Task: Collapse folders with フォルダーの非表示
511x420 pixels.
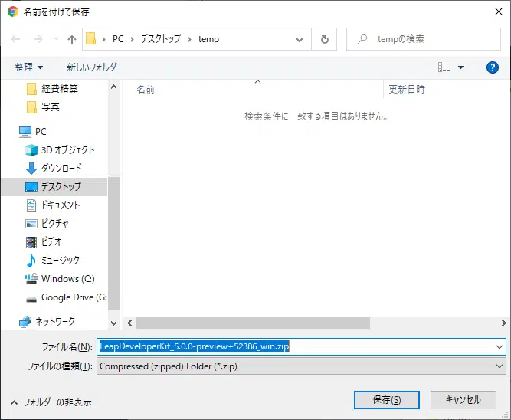Action: pyautogui.click(x=51, y=401)
